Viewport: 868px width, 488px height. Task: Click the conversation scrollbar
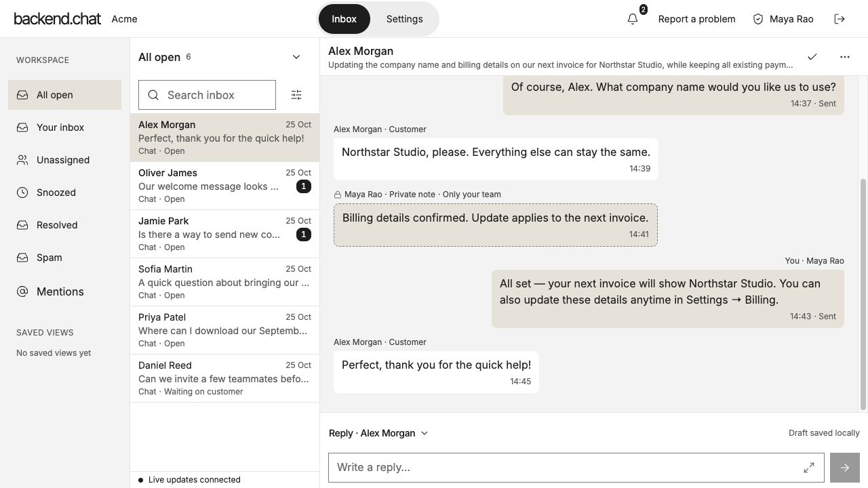tap(863, 295)
